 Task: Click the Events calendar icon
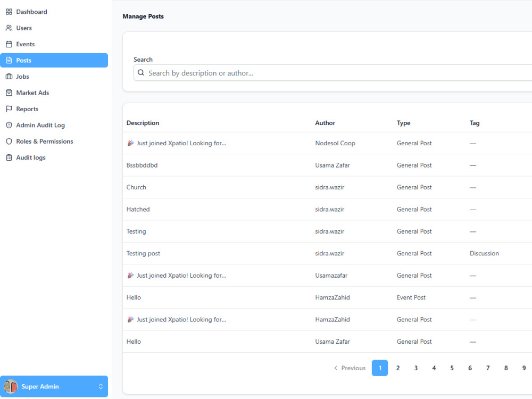coord(9,44)
